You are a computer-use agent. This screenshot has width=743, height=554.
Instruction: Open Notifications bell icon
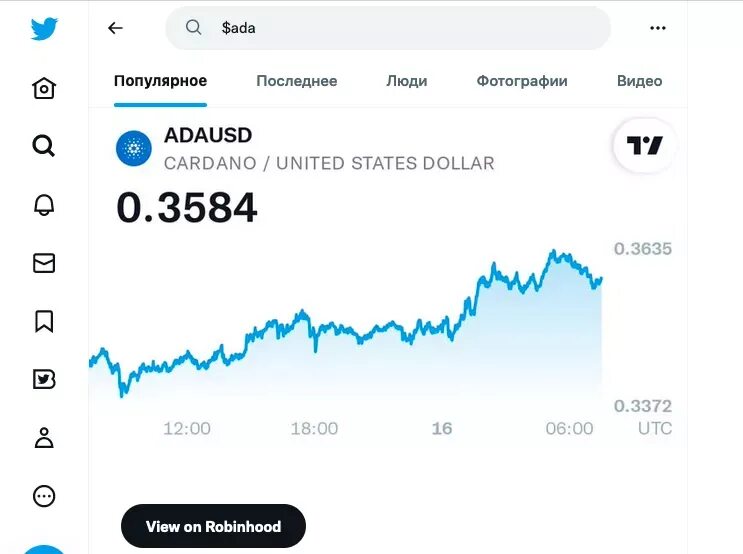(x=44, y=205)
